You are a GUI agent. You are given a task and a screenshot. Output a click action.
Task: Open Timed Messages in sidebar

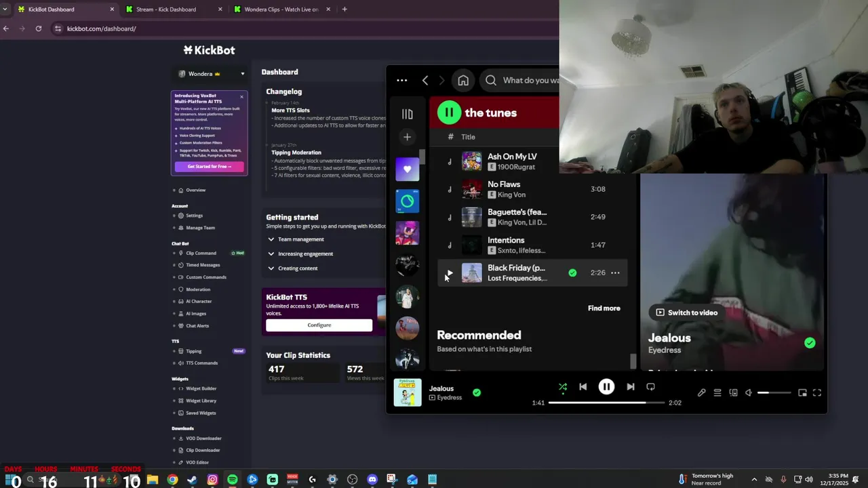[203, 265]
